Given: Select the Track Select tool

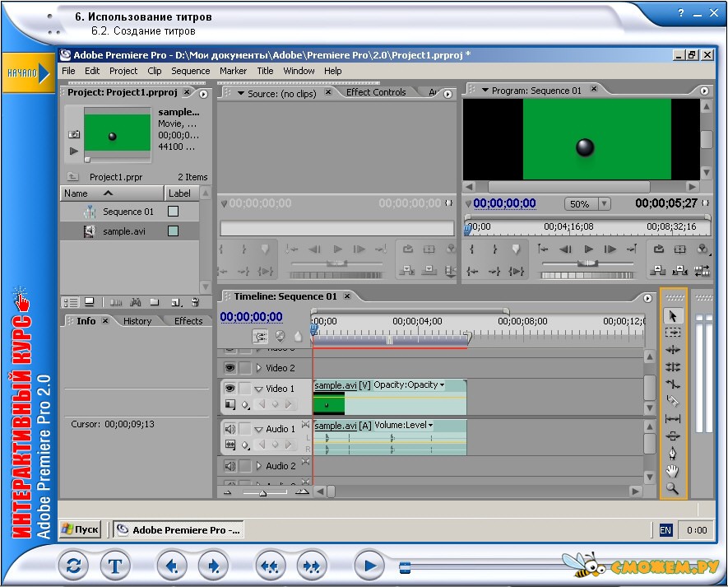Looking at the screenshot, I should click(672, 333).
